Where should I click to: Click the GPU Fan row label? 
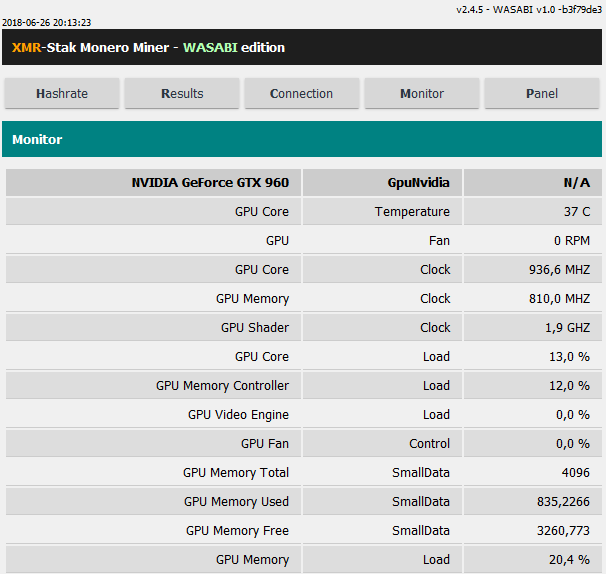265,443
